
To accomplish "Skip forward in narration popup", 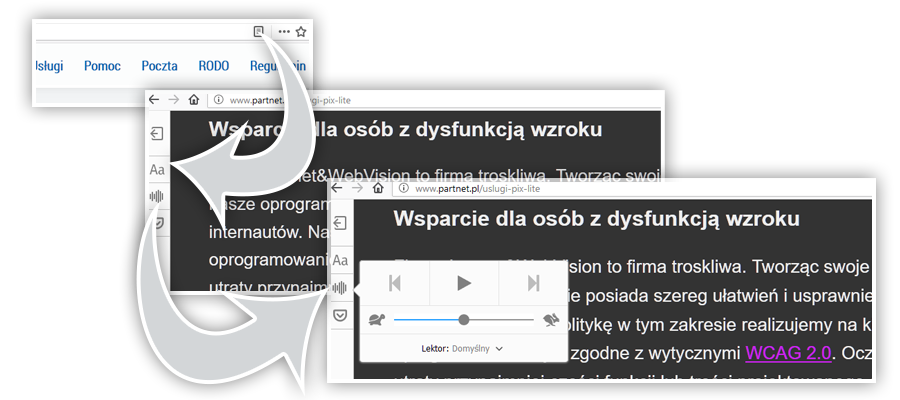I will point(533,283).
